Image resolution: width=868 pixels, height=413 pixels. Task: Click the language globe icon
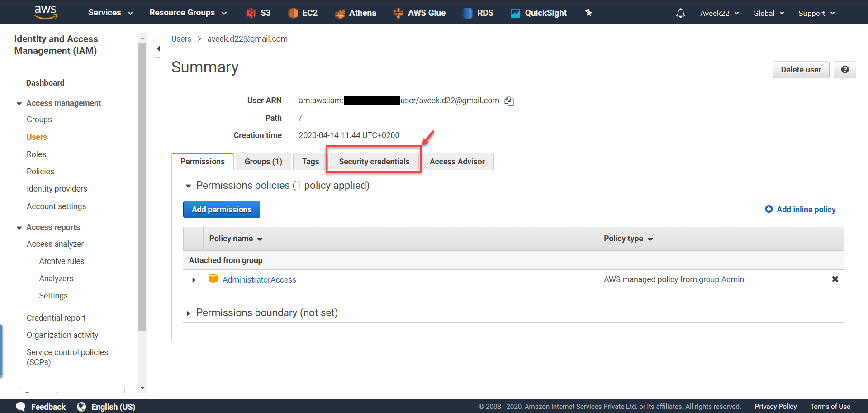[81, 407]
